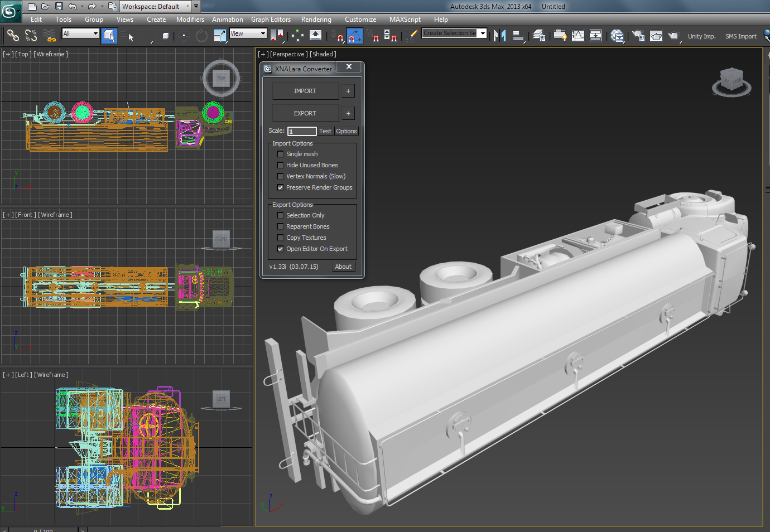The image size is (770, 532).
Task: Click the Mirror tool icon
Action: pos(499,36)
